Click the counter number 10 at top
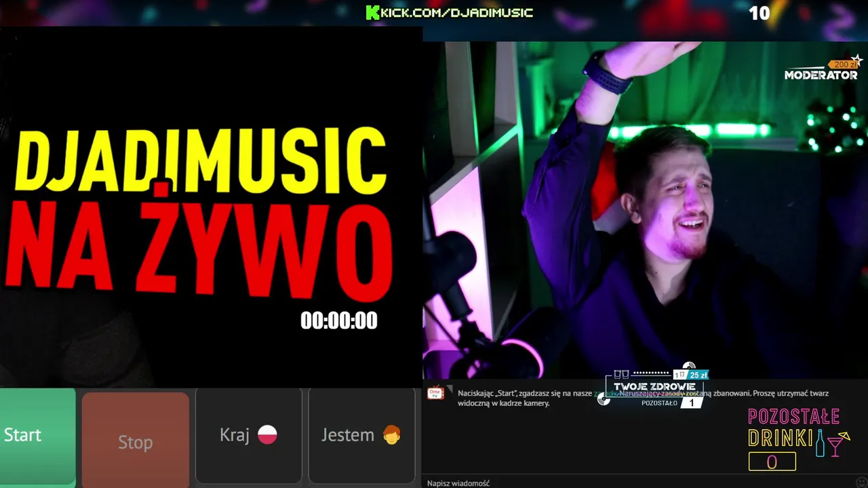The image size is (868, 488). tap(759, 13)
